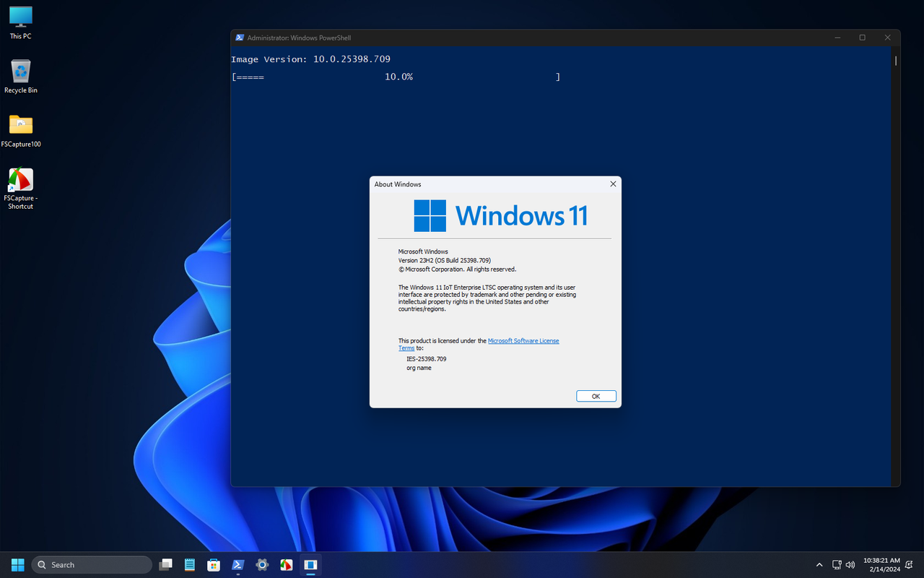Click the Windows 11 logo in the dialog
The width and height of the screenshot is (924, 578).
tap(501, 215)
